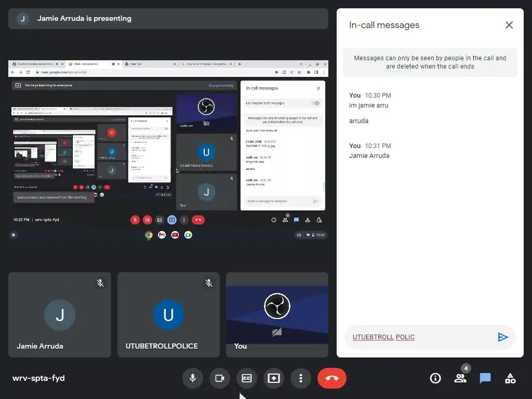Click the forward arrow in shared Chrome
Image resolution: width=532 pixels, height=399 pixels.
(x=20, y=72)
